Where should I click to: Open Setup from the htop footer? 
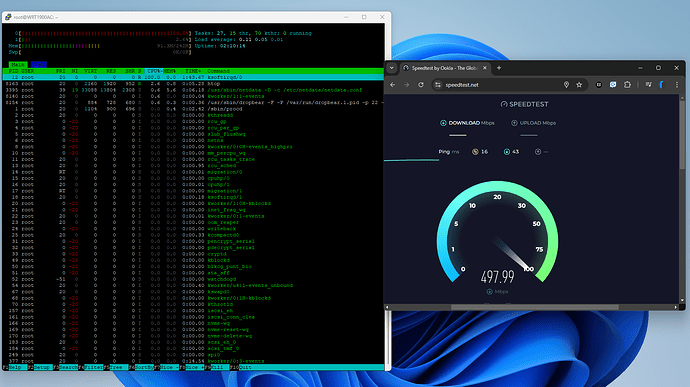pos(40,367)
